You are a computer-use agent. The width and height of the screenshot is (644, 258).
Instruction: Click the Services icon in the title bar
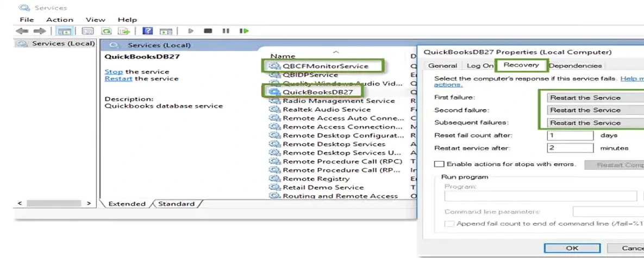pos(24,8)
